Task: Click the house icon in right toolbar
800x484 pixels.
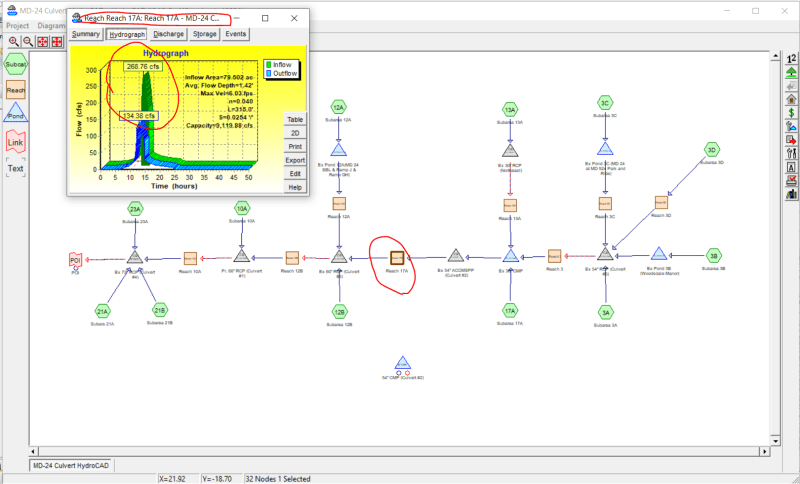Action: (x=791, y=99)
